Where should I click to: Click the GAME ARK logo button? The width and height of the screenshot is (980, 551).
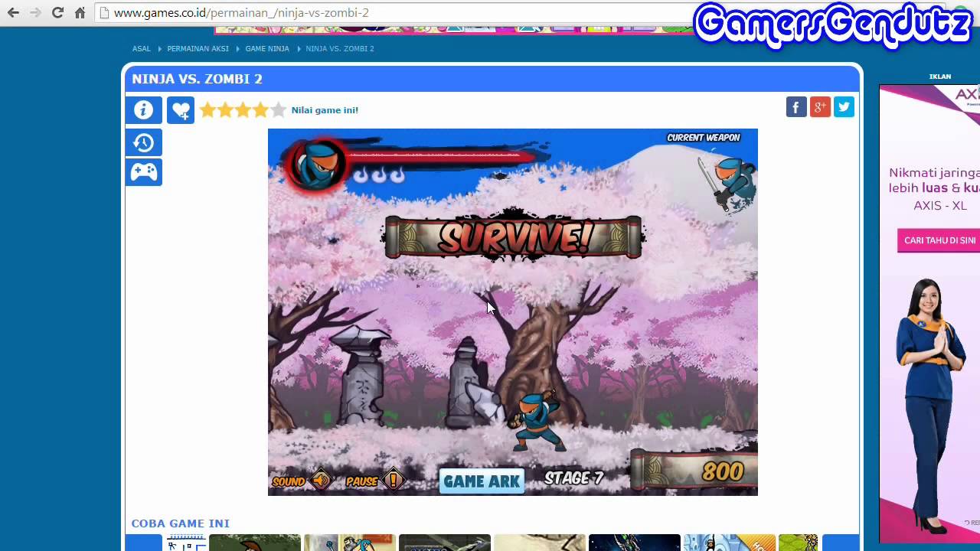pos(482,481)
